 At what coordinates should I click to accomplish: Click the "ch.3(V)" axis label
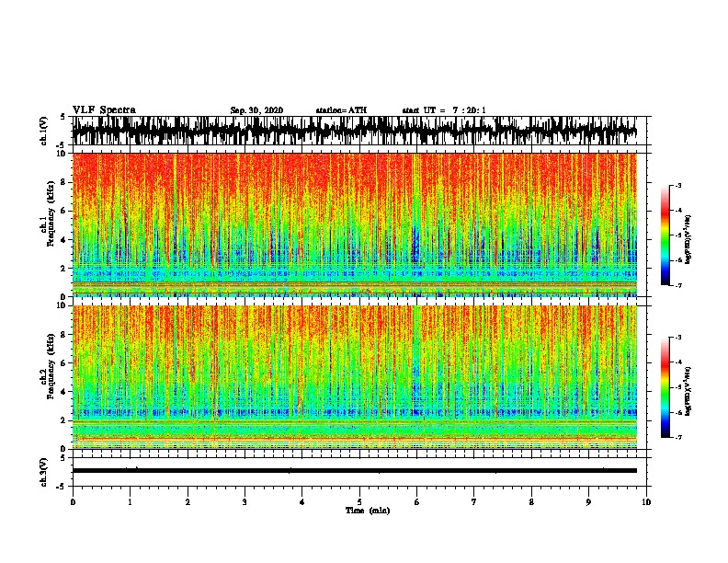point(44,473)
